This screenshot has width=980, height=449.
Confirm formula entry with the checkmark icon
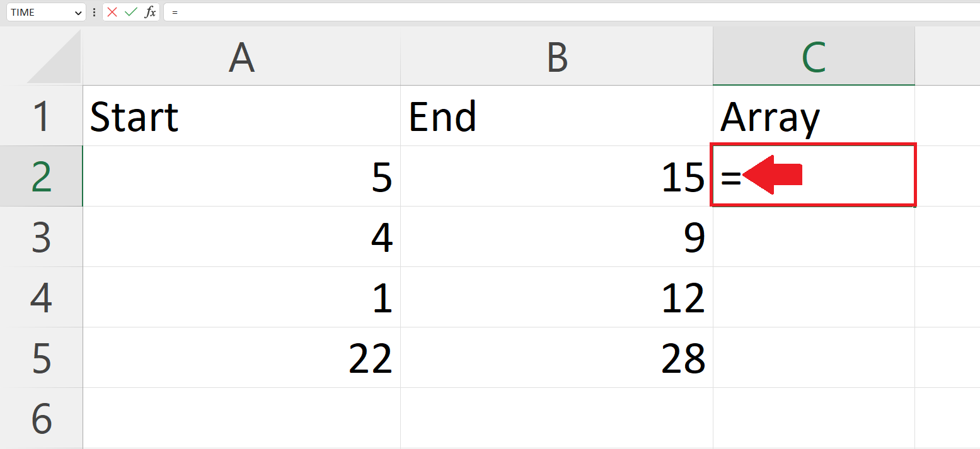point(131,12)
